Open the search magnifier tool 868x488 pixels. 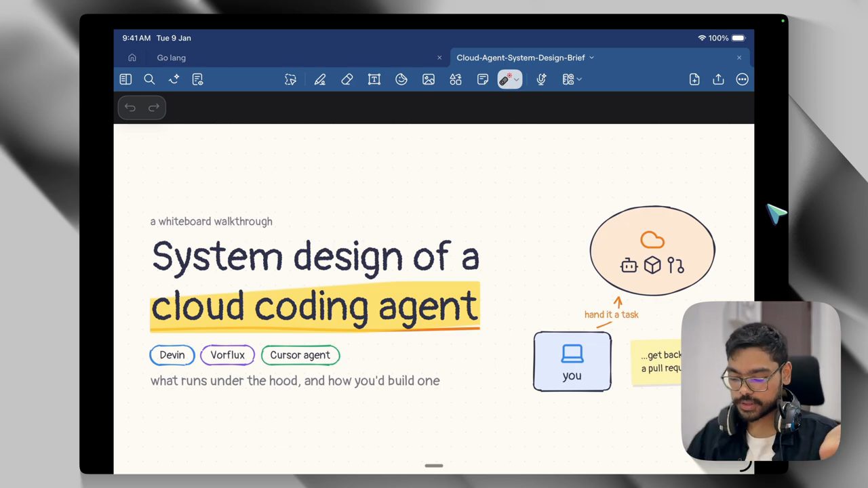149,79
